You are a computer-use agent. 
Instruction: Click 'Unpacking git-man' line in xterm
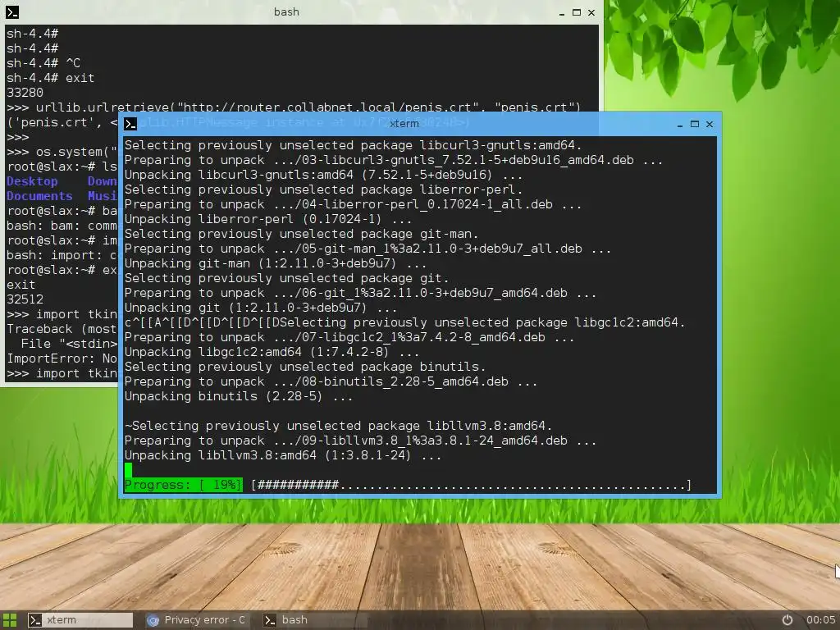point(276,263)
